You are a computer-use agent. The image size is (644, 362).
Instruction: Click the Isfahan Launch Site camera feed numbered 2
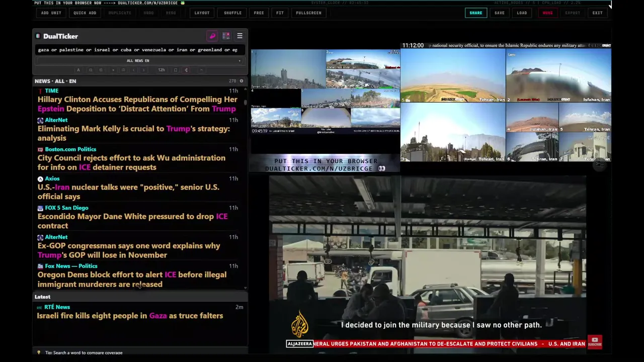[x=558, y=75]
